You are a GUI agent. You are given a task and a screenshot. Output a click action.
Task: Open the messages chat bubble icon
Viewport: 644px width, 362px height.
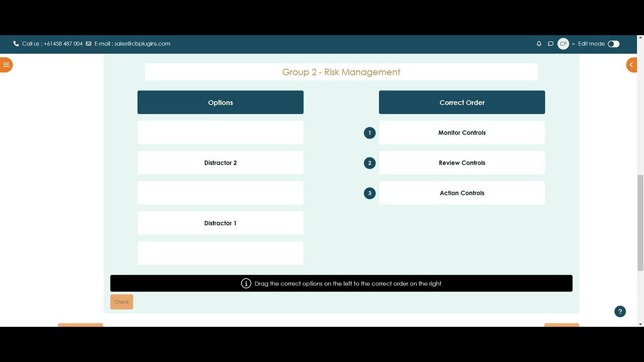tap(550, 44)
